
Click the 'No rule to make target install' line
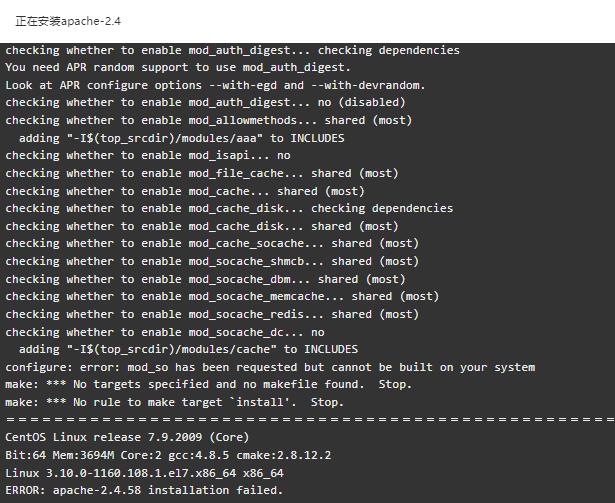[x=174, y=403]
